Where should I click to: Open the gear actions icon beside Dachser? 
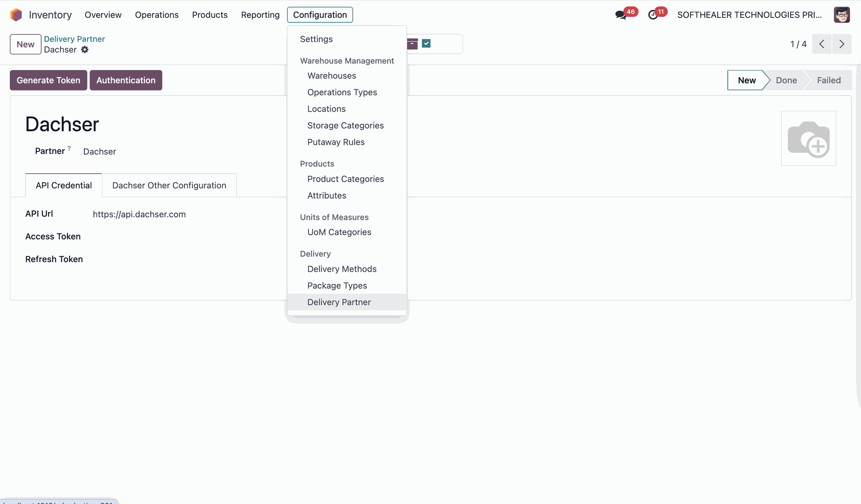tap(85, 50)
